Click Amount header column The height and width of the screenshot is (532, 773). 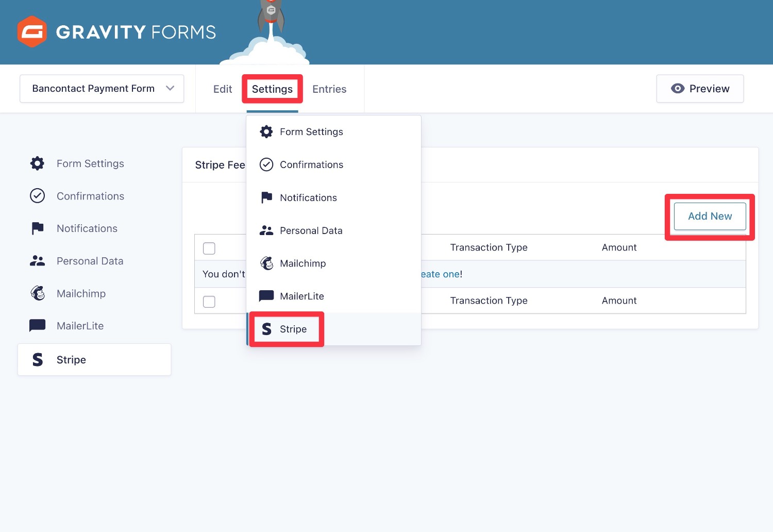619,247
